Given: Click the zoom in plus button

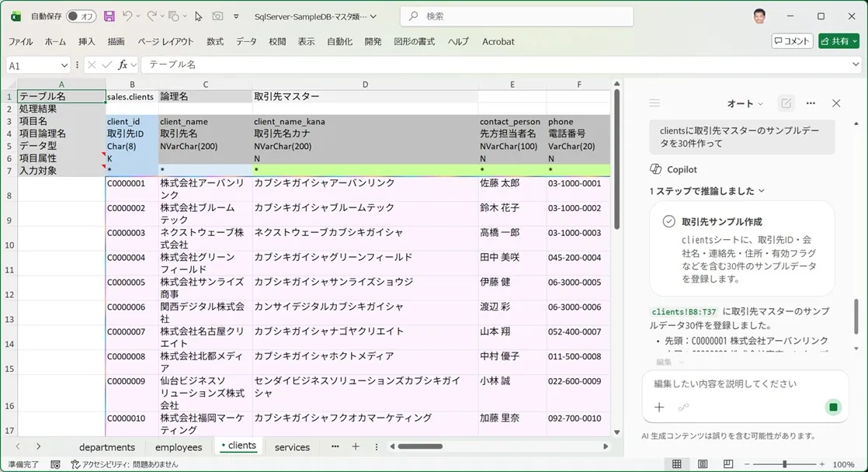Looking at the screenshot, I should tap(822, 464).
